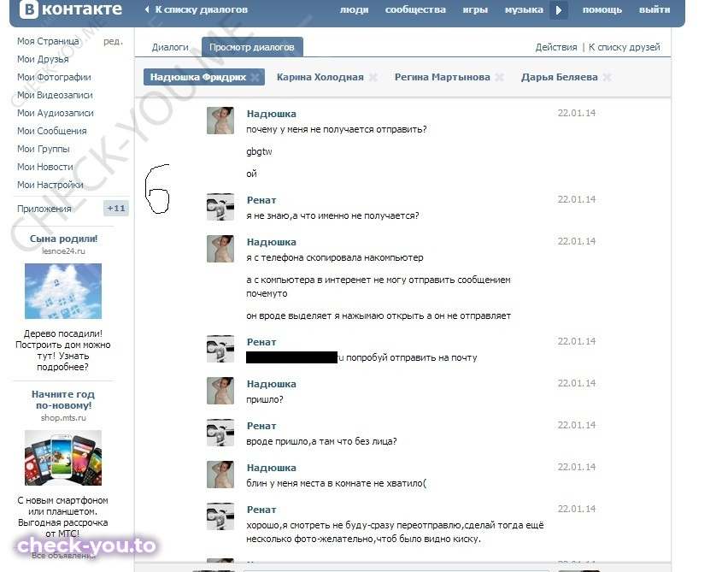Screen dimensions: 728x572
Task: Open Мои Фотографии in sidebar
Action: (x=54, y=77)
